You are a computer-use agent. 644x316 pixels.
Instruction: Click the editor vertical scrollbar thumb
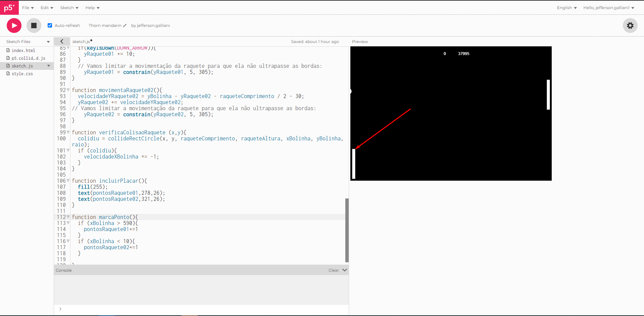[347, 230]
